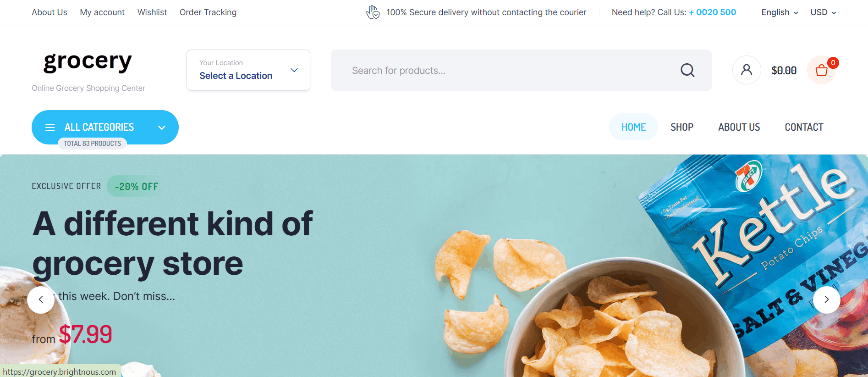Expand the All Categories chevron
This screenshot has height=377, width=868.
point(162,128)
